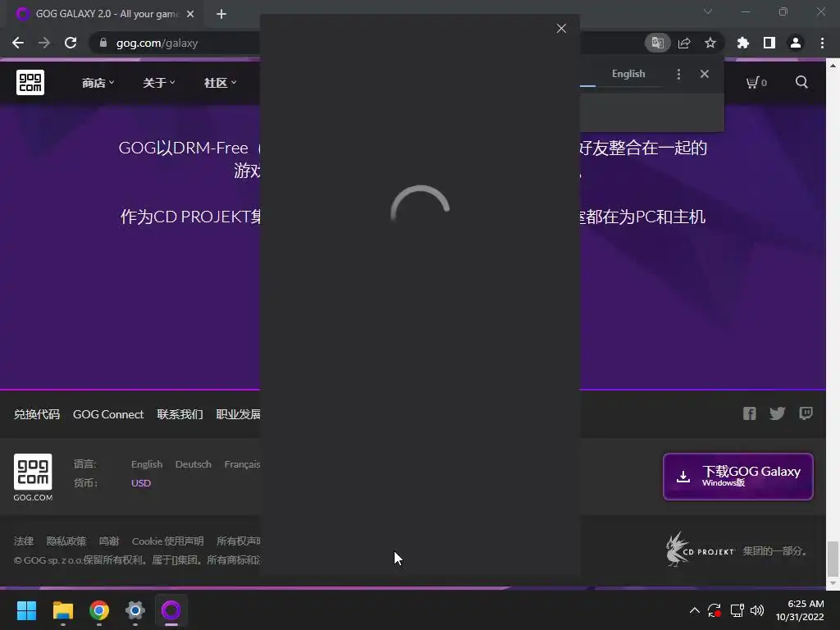Open the shopping cart icon
Image resolution: width=840 pixels, height=630 pixels.
[756, 83]
